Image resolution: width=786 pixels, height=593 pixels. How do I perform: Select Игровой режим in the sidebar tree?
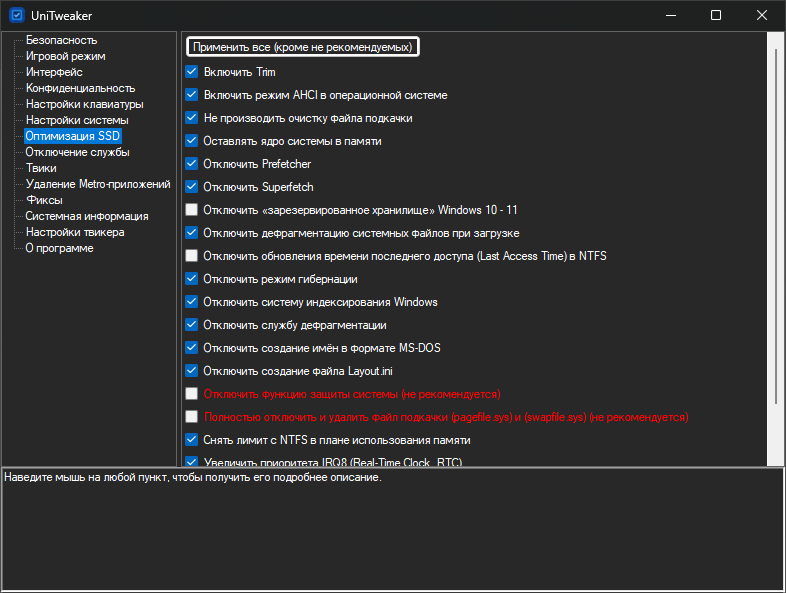[65, 56]
